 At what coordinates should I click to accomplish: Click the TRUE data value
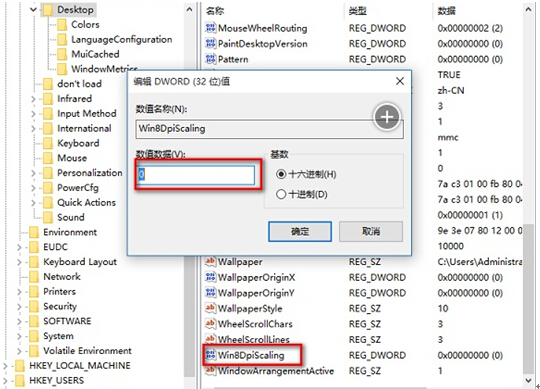[x=449, y=75]
